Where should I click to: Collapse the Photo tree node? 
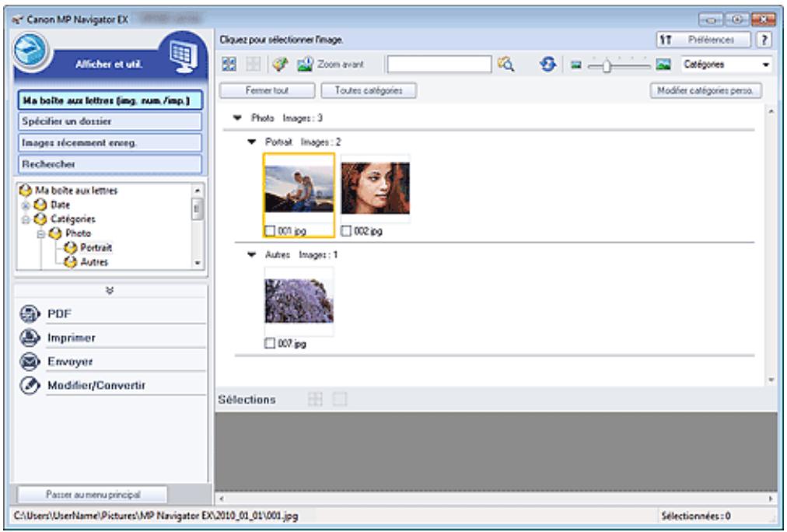41,234
